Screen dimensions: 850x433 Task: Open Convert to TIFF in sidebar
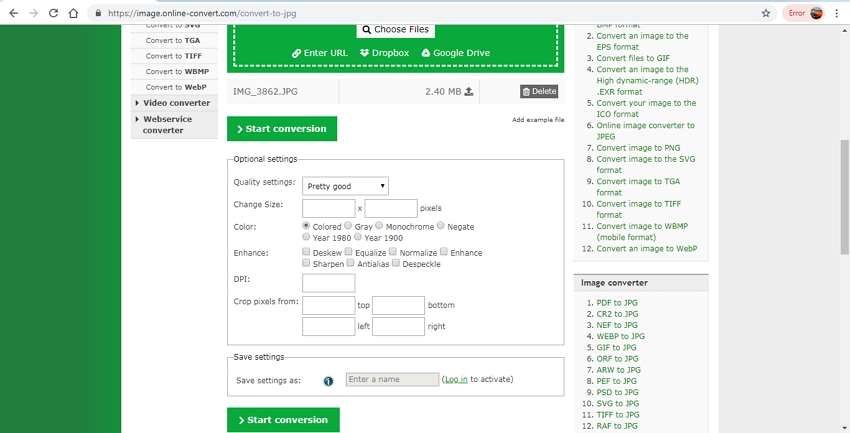(173, 56)
